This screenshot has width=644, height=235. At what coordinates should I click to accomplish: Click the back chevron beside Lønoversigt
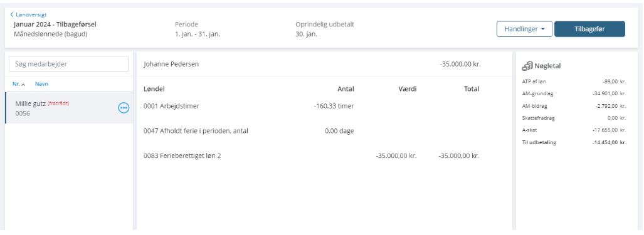coord(12,15)
